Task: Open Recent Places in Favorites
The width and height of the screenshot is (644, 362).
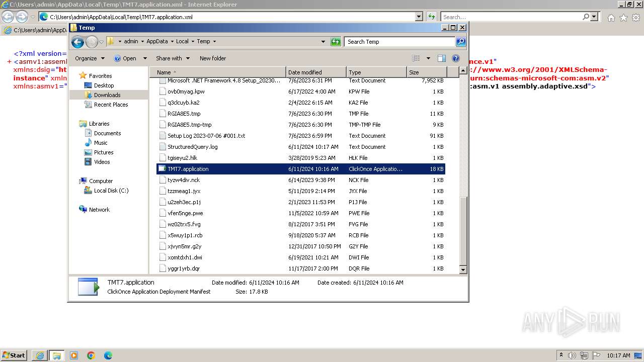Action: [111, 105]
